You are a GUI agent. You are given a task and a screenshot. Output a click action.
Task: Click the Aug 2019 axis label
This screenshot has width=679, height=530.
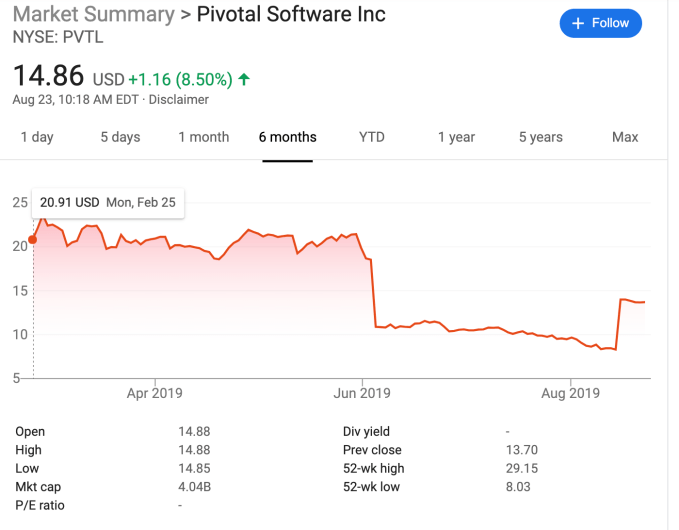point(569,393)
